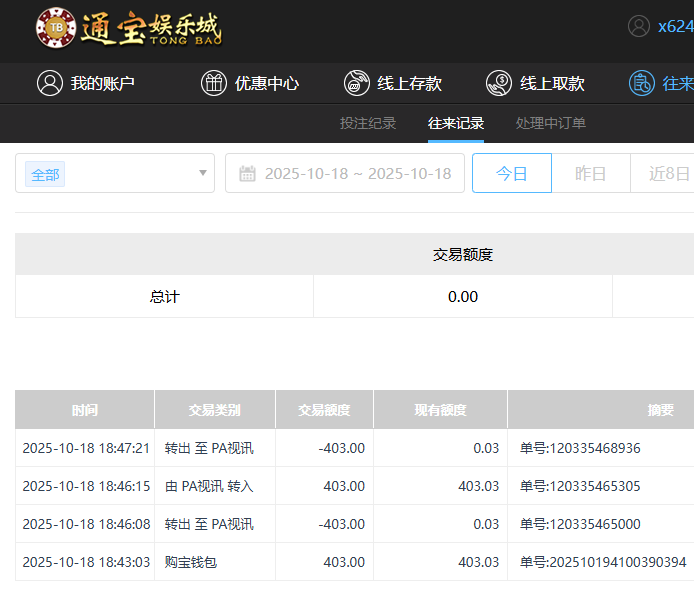
Task: Click the 线上存款 deposit icon
Action: pos(357,83)
